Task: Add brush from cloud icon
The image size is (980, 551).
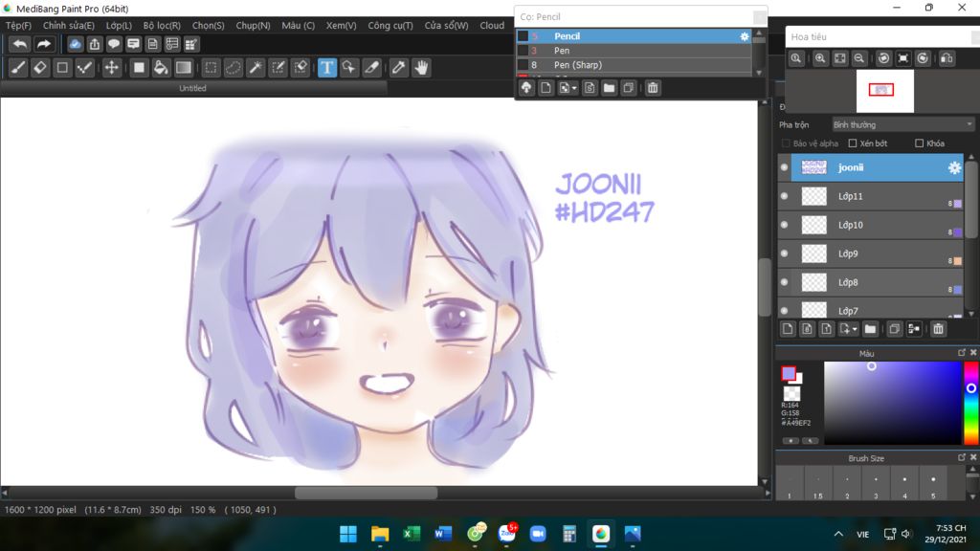Action: (527, 88)
